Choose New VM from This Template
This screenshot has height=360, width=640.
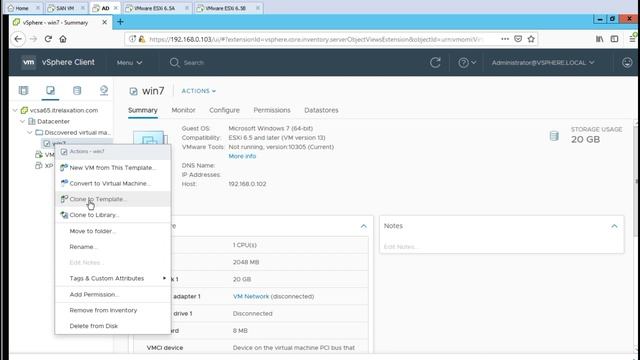tap(113, 168)
